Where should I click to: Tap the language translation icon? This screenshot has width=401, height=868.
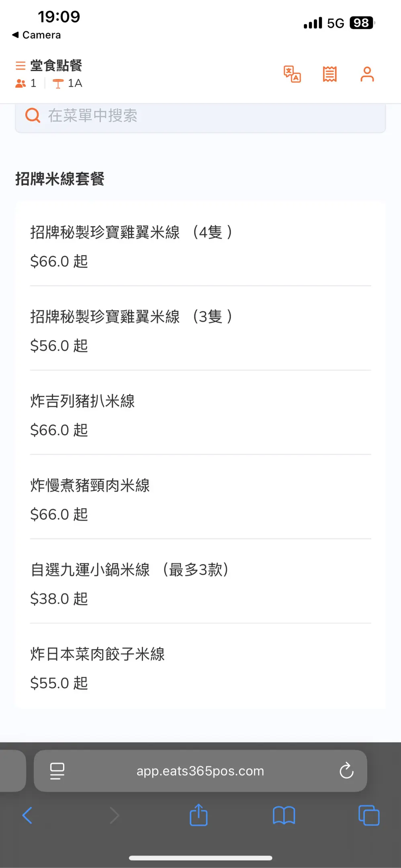click(x=292, y=74)
